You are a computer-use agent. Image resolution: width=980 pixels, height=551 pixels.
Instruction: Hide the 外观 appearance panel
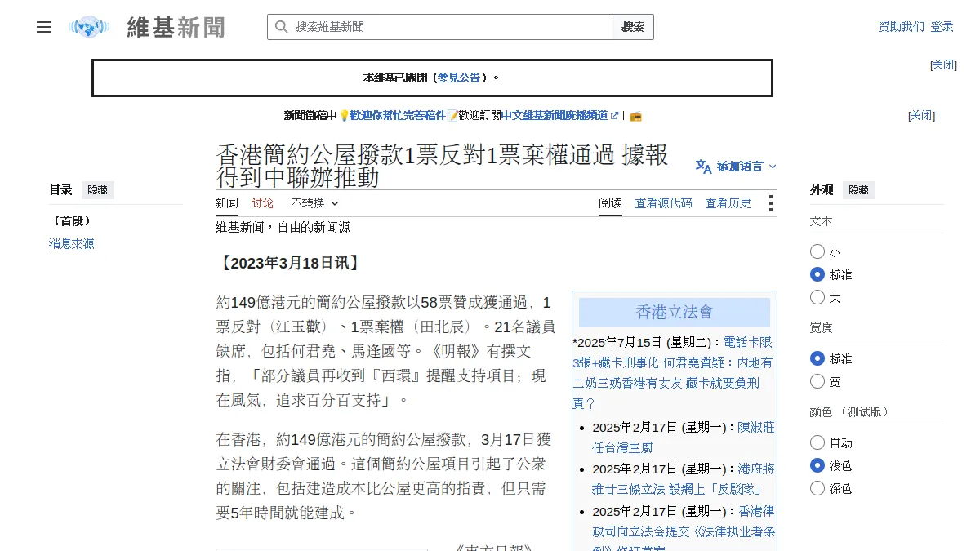coord(859,190)
